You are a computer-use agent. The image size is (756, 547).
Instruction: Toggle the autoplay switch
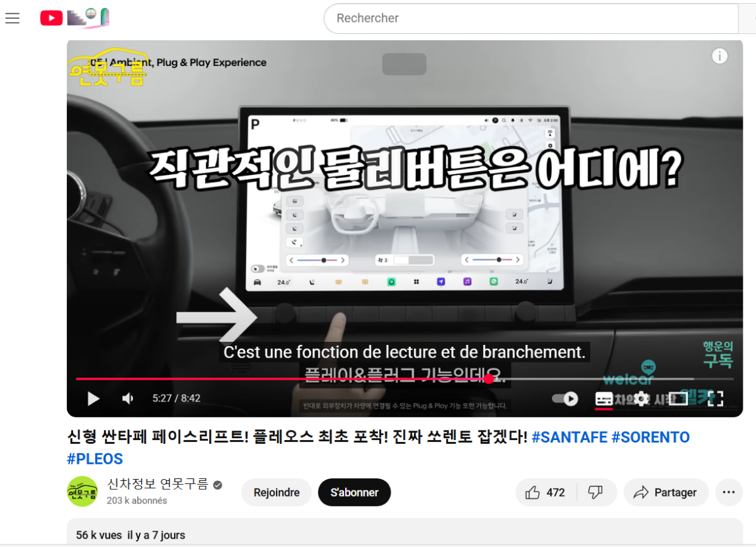565,398
